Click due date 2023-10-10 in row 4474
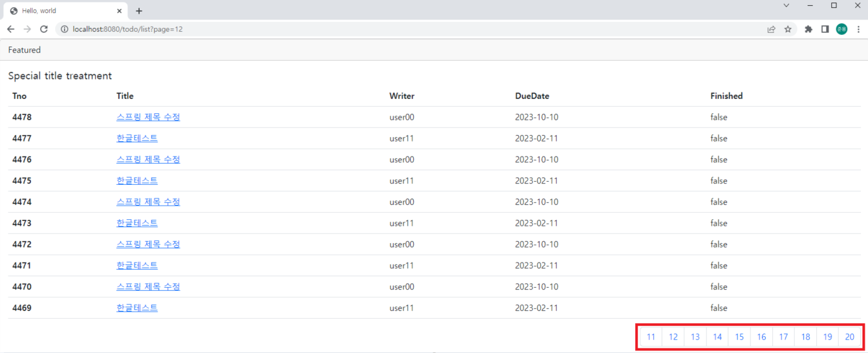The image size is (868, 353). (537, 202)
